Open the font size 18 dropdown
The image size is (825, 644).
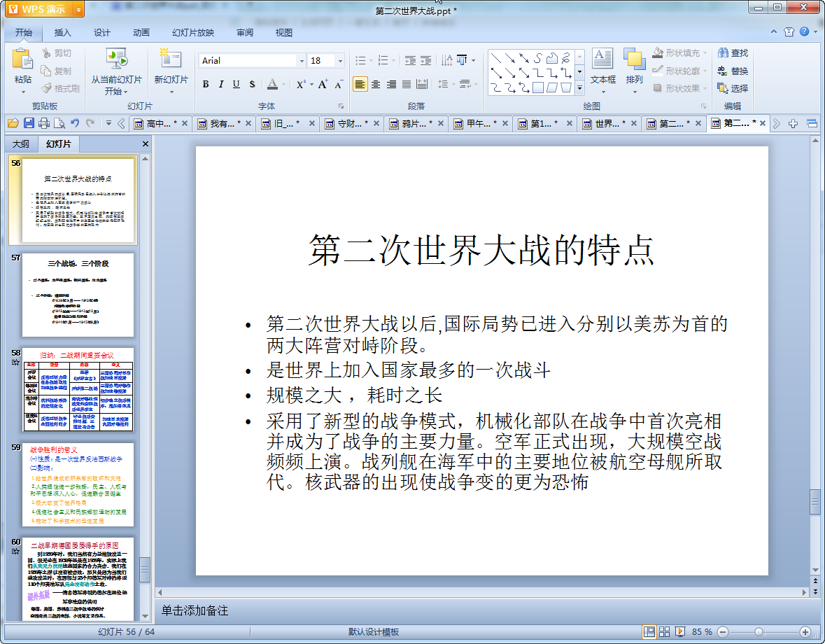340,61
